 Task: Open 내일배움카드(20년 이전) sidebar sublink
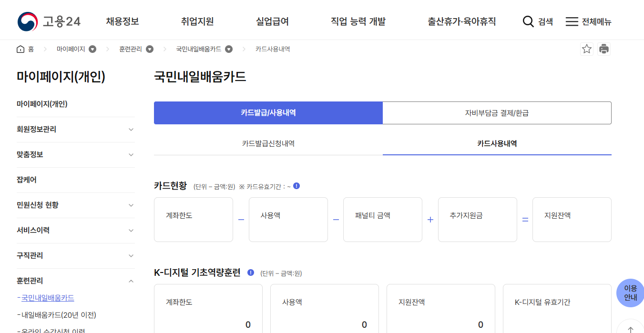(x=59, y=315)
